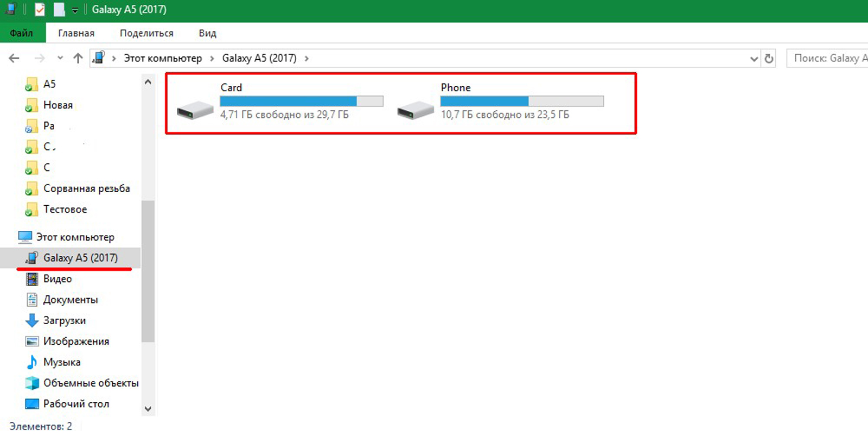Select the Сорванная резьба folder
Screen dimensions: 868x436
click(x=87, y=188)
